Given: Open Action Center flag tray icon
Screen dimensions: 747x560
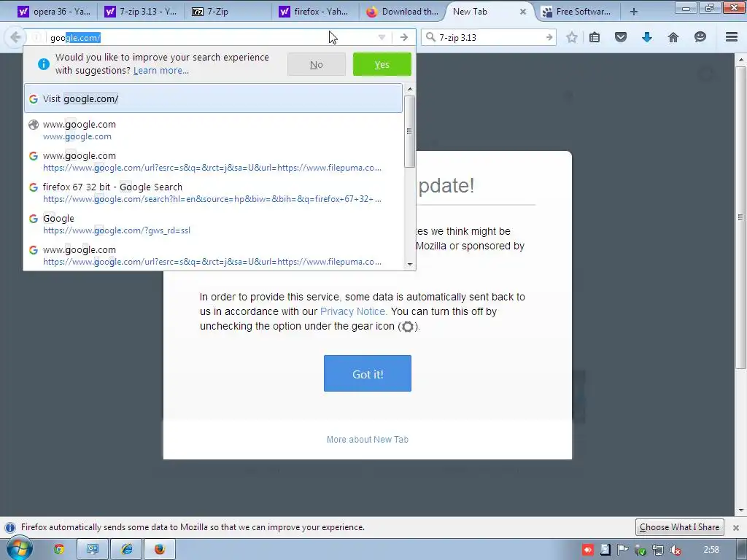Looking at the screenshot, I should (622, 550).
